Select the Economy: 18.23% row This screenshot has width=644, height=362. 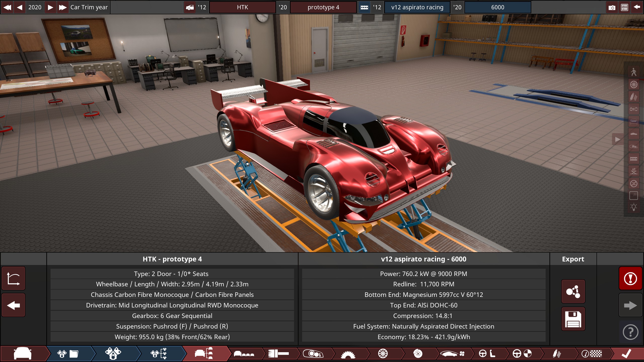click(424, 337)
